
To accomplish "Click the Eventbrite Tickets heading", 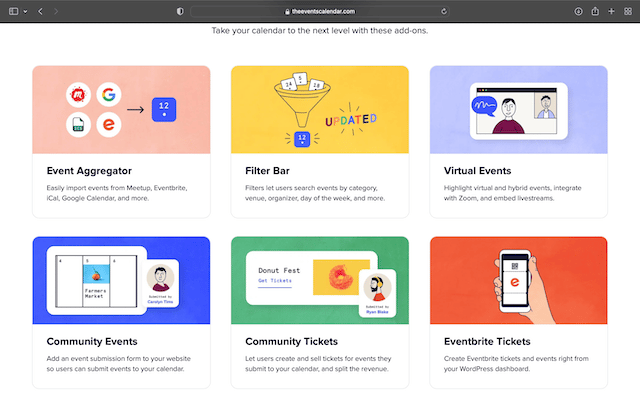I will [x=489, y=341].
